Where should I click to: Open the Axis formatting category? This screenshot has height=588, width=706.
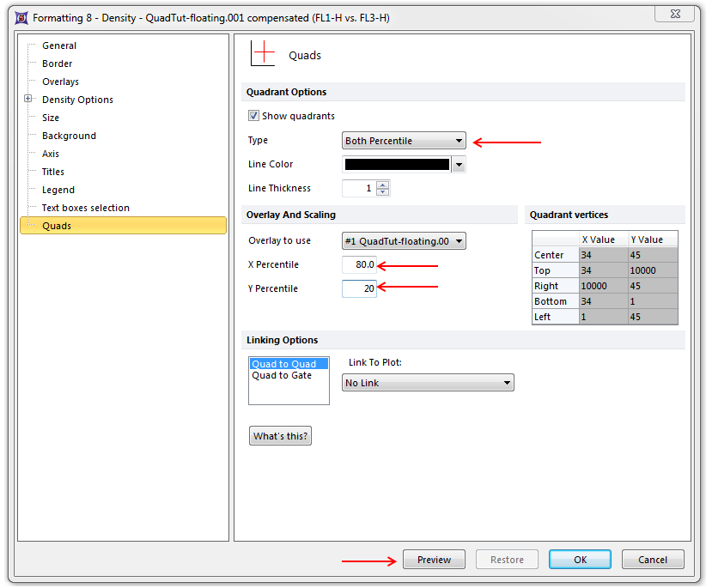pos(51,154)
